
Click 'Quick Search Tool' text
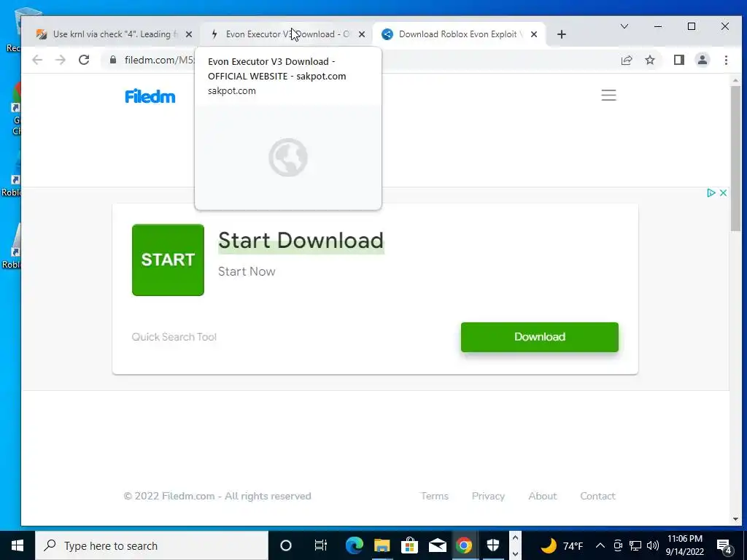click(x=174, y=337)
